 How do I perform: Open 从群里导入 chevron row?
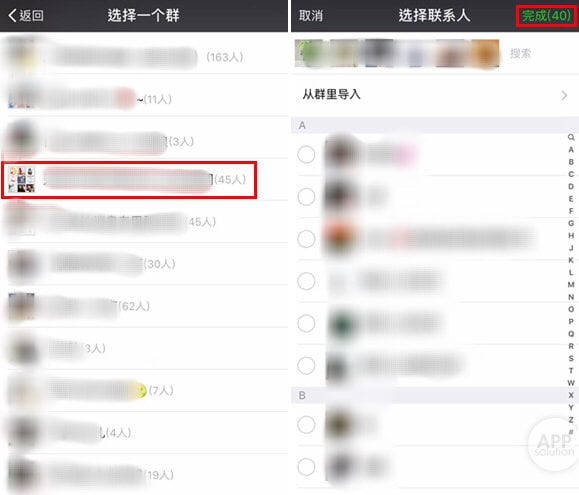[435, 95]
